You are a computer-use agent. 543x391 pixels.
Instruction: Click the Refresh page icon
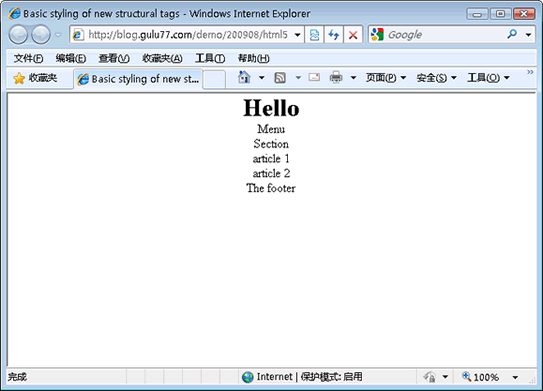click(x=334, y=35)
